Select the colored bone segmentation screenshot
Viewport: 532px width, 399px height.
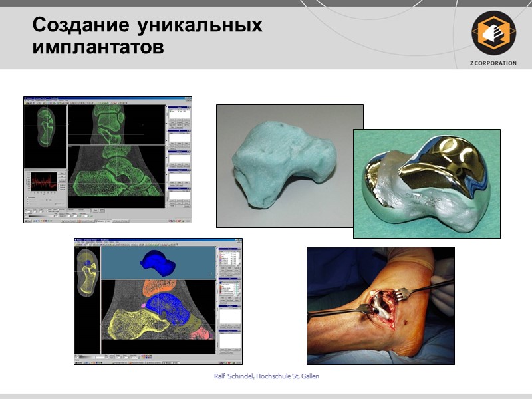pyautogui.click(x=158, y=301)
